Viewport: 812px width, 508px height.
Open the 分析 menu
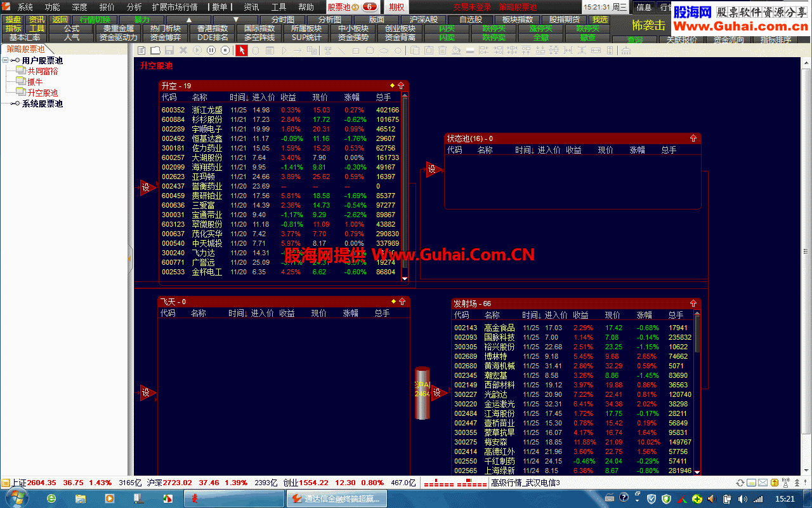(134, 7)
